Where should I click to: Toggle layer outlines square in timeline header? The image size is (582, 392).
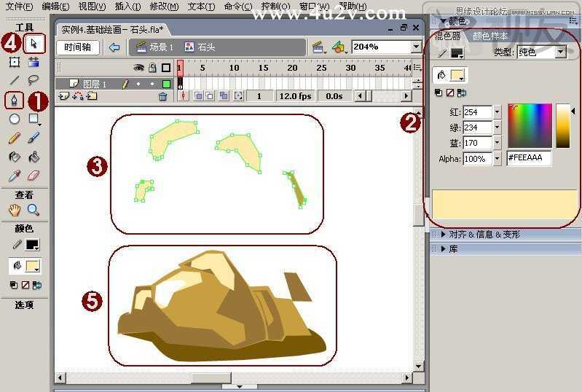coord(166,68)
